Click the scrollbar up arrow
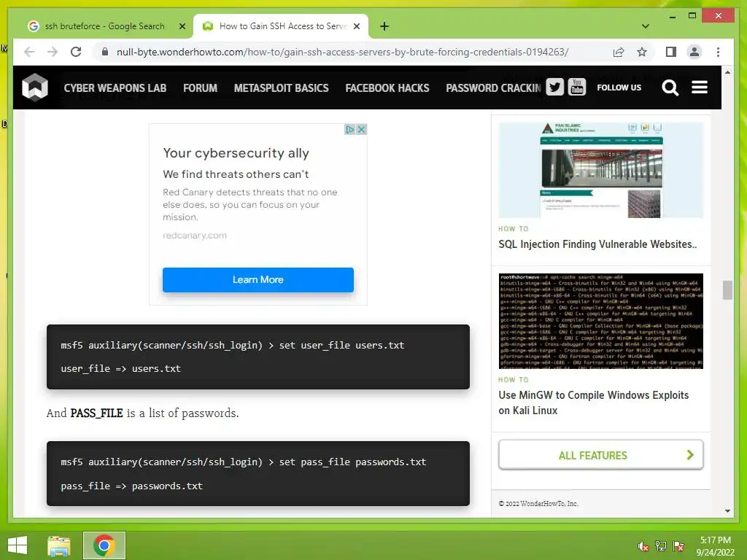The image size is (747, 560). pos(727,72)
